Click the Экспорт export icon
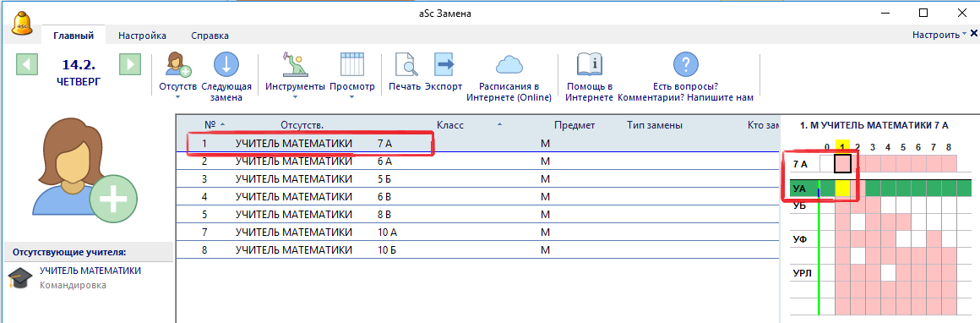The image size is (980, 323). [444, 65]
